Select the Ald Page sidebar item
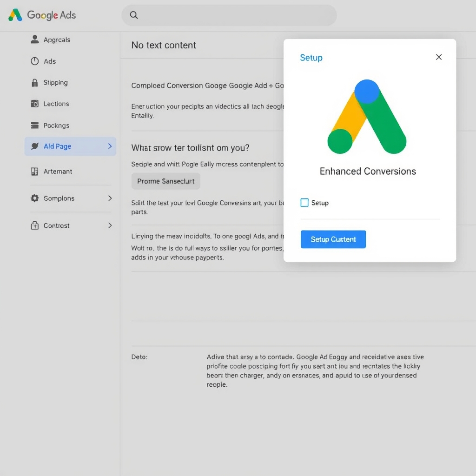Image resolution: width=476 pixels, height=476 pixels. pos(71,146)
